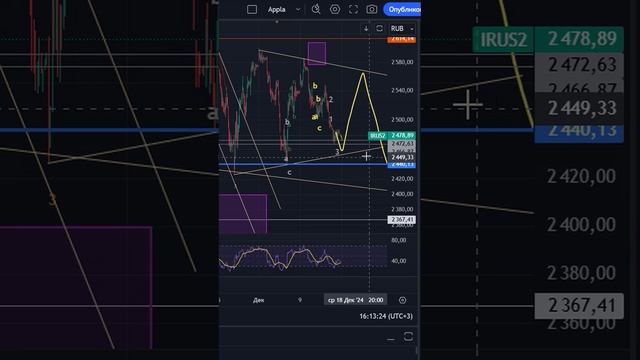This screenshot has height=360, width=640.
Task: Open the quick search icon
Action: [316, 9]
